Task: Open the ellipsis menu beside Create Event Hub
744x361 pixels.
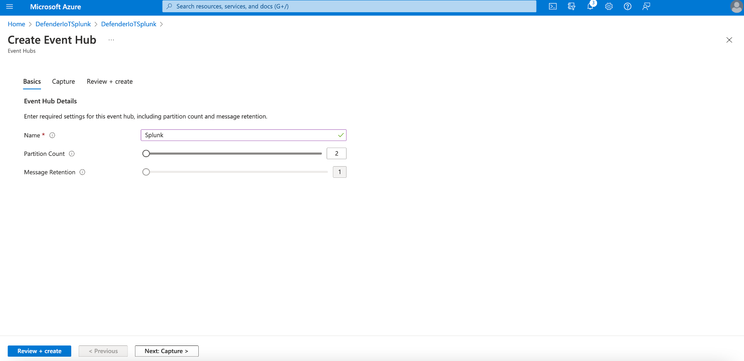Action: pos(111,40)
